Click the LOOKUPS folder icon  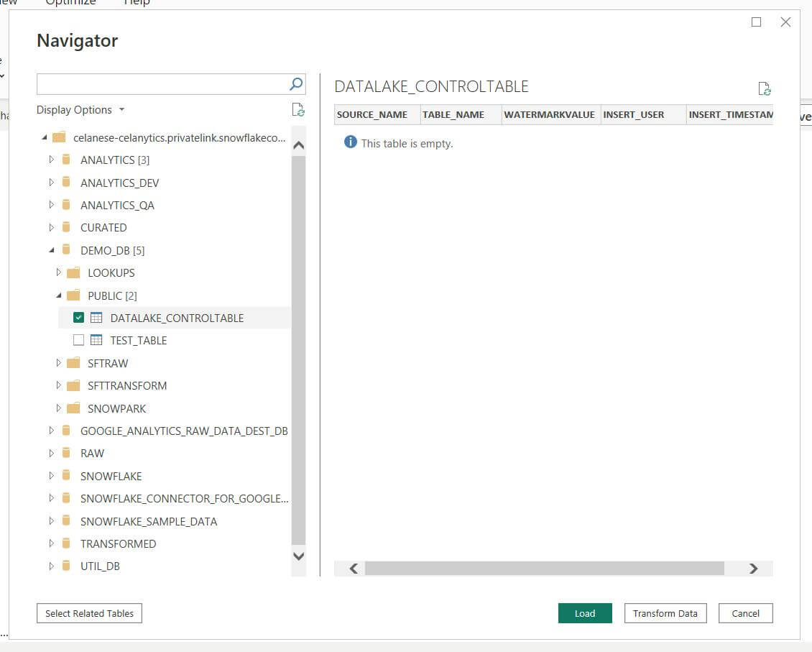[x=73, y=272]
